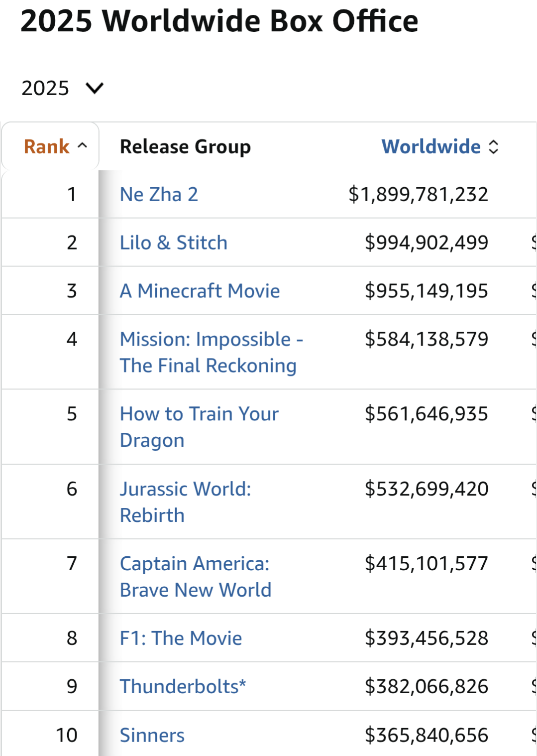Open Captain America: Brave New World link
The image size is (537, 756).
pos(196,577)
